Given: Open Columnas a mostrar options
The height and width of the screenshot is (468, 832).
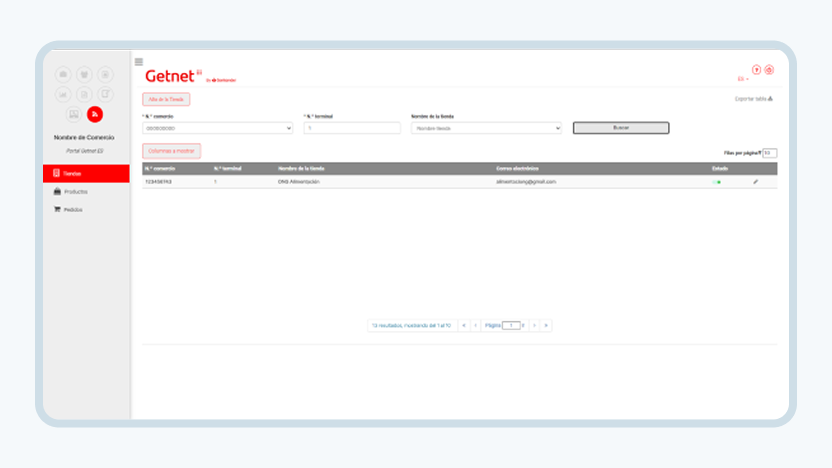Looking at the screenshot, I should (x=171, y=151).
